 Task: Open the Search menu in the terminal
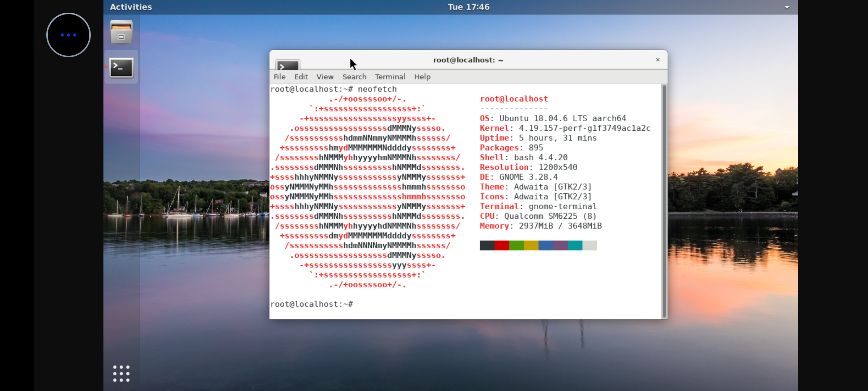pyautogui.click(x=354, y=77)
